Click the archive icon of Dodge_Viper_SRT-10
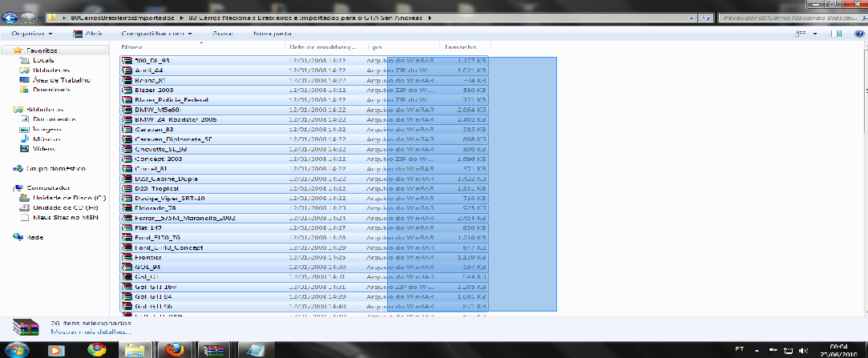Screen dimensions: 868x358 (x=127, y=199)
